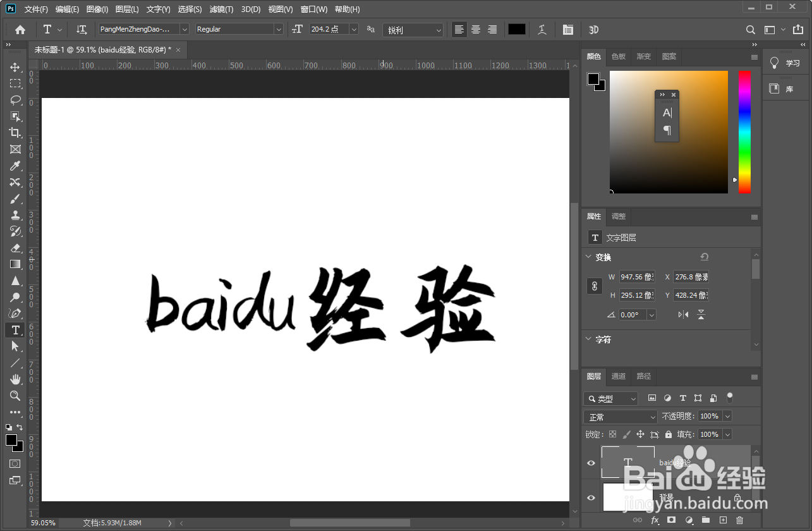Image resolution: width=812 pixels, height=531 pixels.
Task: Add a layer style with fx icon
Action: (655, 520)
